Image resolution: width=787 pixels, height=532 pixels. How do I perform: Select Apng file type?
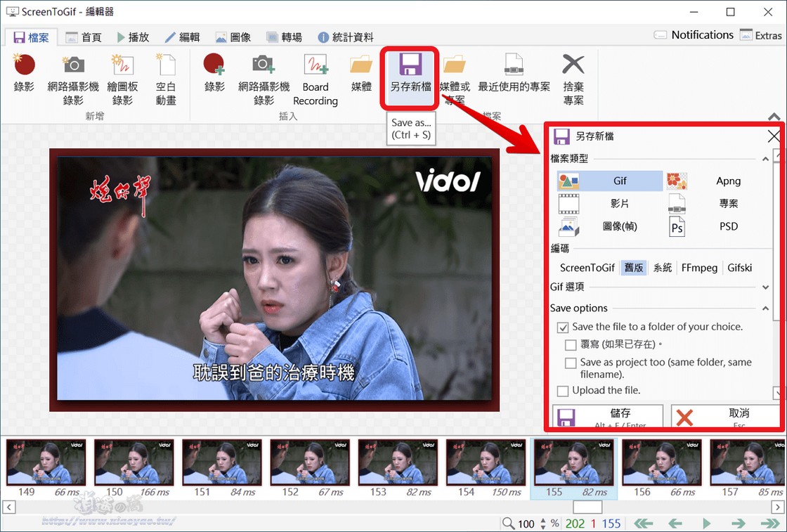[717, 181]
